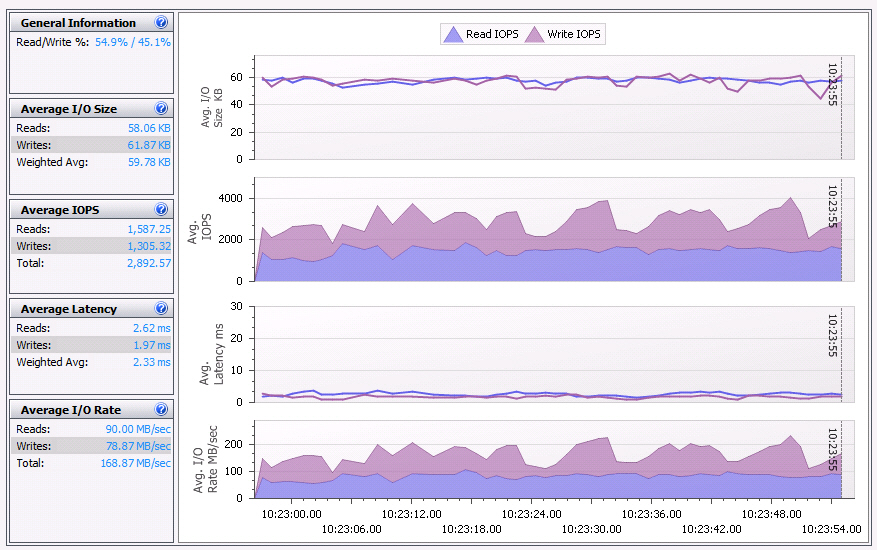Click the Avg. I/O Size KB axis title

pos(211,107)
